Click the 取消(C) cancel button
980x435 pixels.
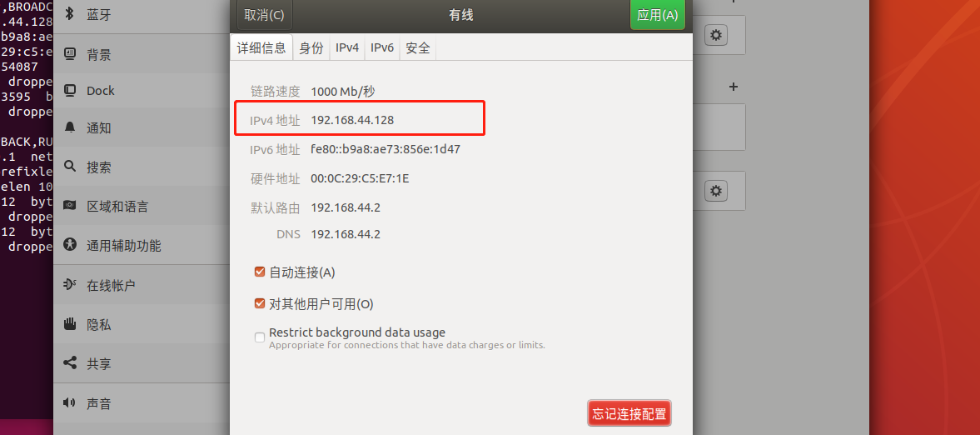click(265, 15)
